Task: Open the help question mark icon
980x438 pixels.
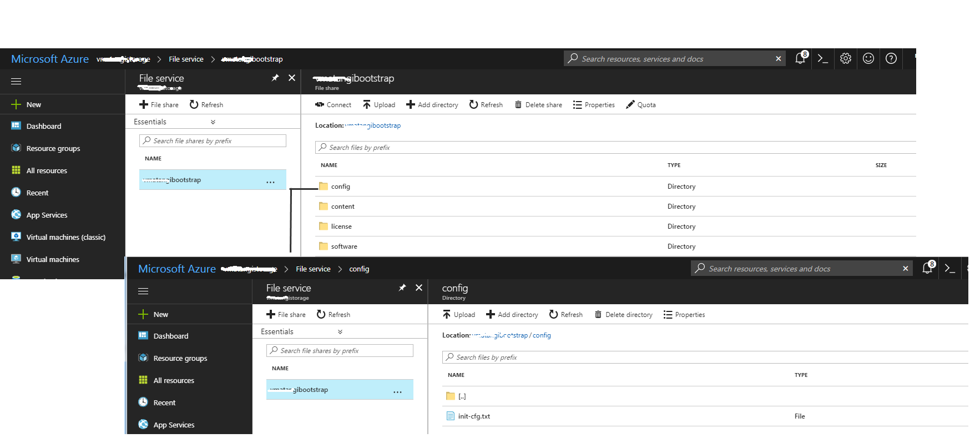Action: click(x=891, y=59)
